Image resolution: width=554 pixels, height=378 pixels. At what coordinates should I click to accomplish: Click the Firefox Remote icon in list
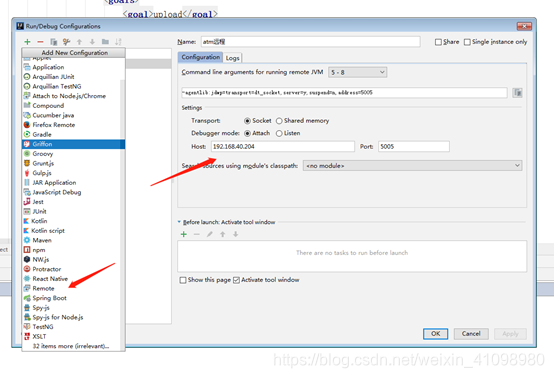pos(27,125)
